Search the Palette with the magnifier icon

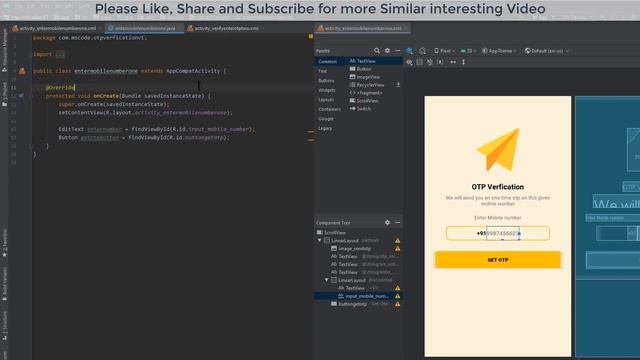click(377, 51)
